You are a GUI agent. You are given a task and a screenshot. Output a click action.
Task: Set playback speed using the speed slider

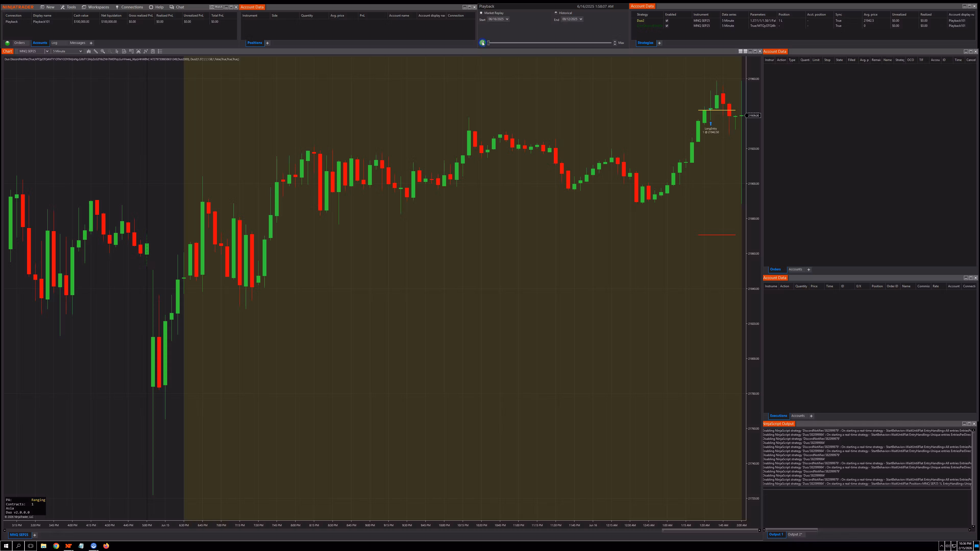(x=550, y=43)
